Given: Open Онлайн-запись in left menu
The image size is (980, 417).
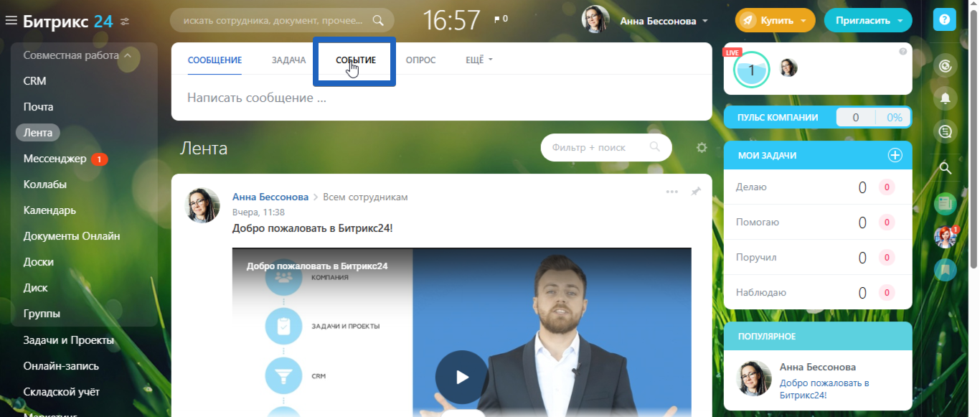Looking at the screenshot, I should point(61,366).
